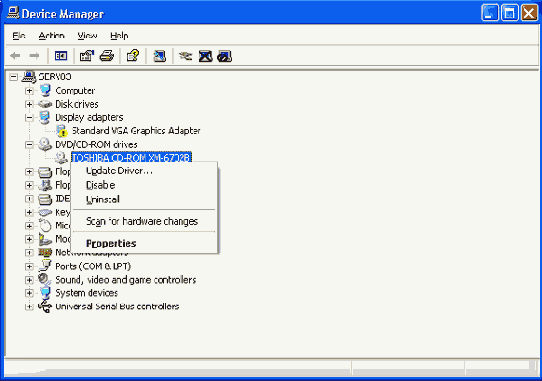Click the Disable device toolbar icon
This screenshot has width=542, height=381.
224,56
